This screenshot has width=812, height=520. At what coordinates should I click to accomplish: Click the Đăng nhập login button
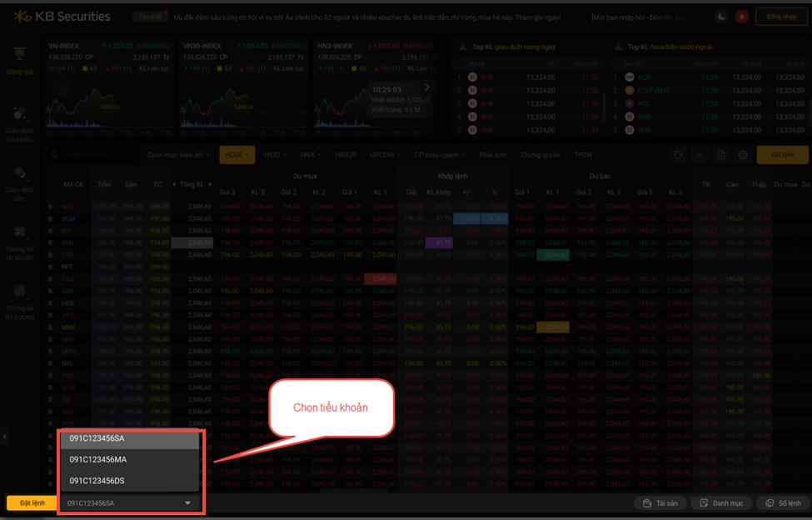(x=781, y=17)
